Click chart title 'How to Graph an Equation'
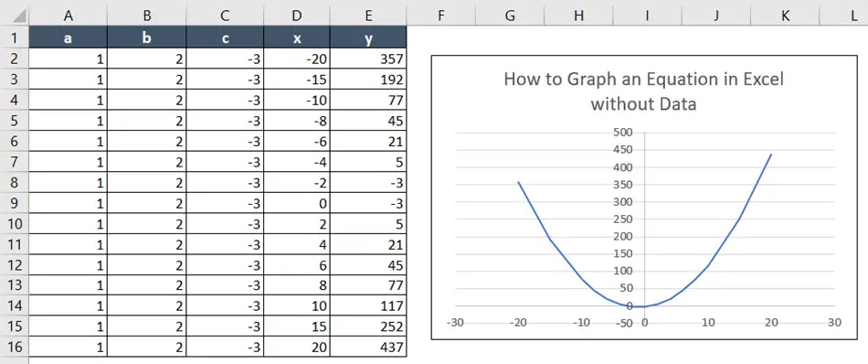The width and height of the screenshot is (868, 364). (644, 91)
